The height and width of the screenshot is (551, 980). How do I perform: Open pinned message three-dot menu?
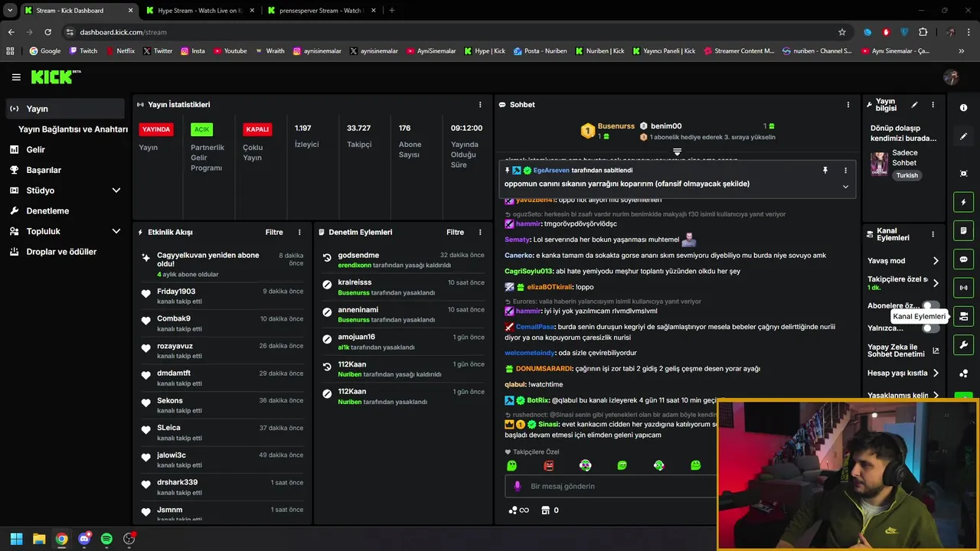845,171
